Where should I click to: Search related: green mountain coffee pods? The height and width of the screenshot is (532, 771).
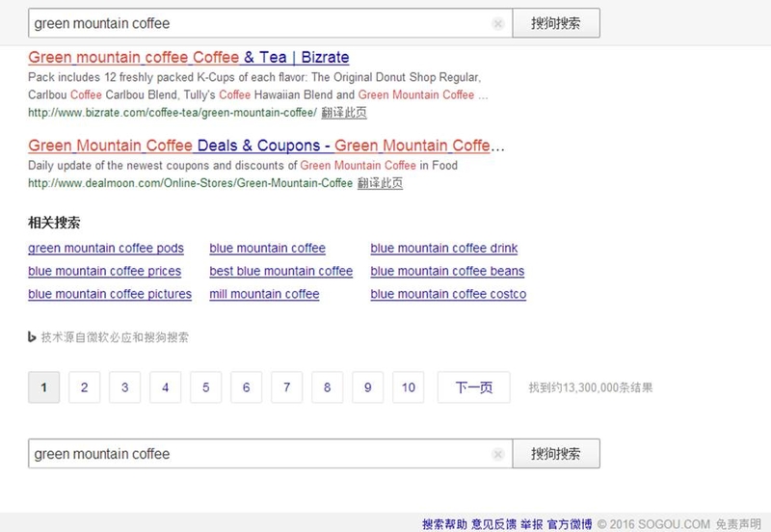coord(106,249)
